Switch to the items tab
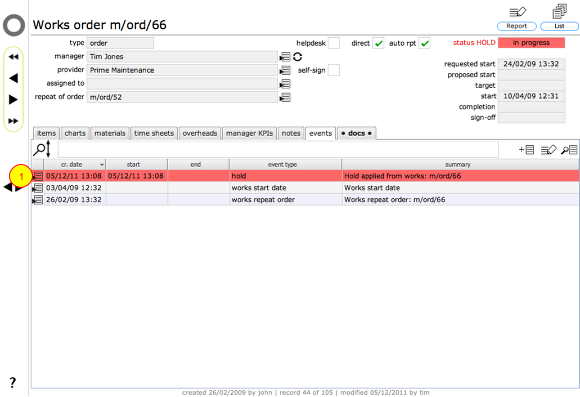 [x=46, y=133]
